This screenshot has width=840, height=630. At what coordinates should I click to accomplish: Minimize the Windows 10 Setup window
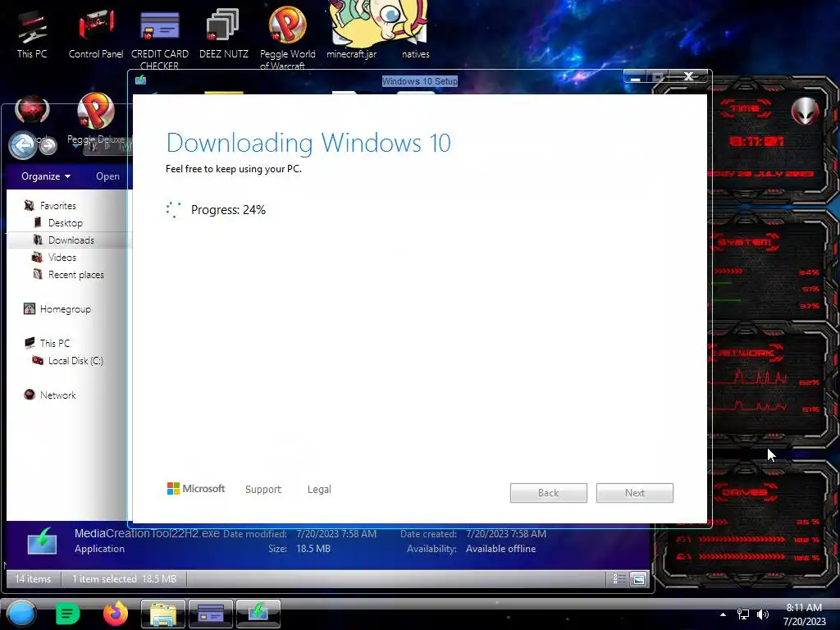[635, 77]
